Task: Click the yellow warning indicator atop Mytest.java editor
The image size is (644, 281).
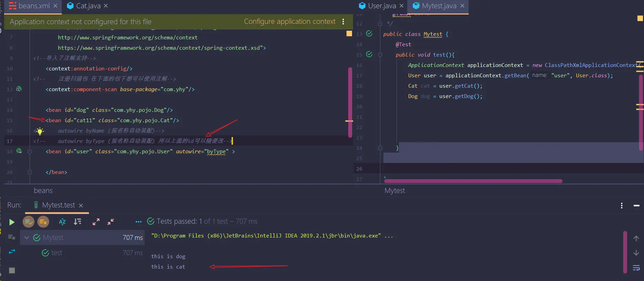Action: point(640,18)
